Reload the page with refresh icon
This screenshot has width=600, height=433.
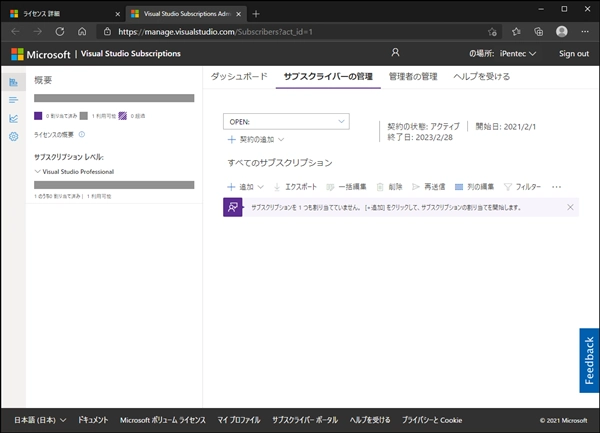point(60,32)
